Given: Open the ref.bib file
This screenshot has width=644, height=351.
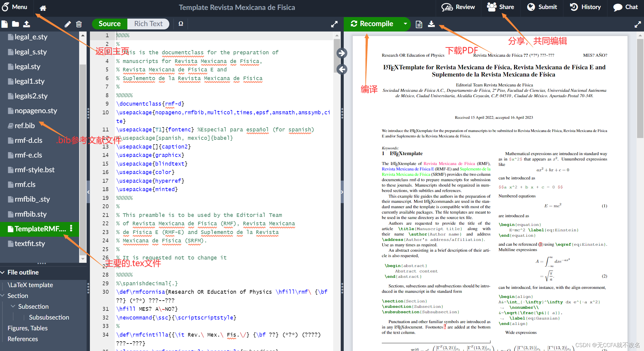Looking at the screenshot, I should point(25,126).
